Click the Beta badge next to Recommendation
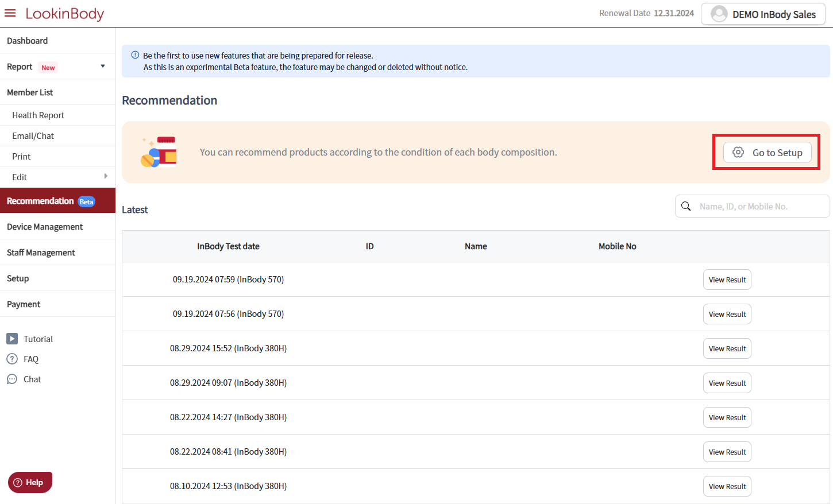Image resolution: width=833 pixels, height=504 pixels. point(86,201)
